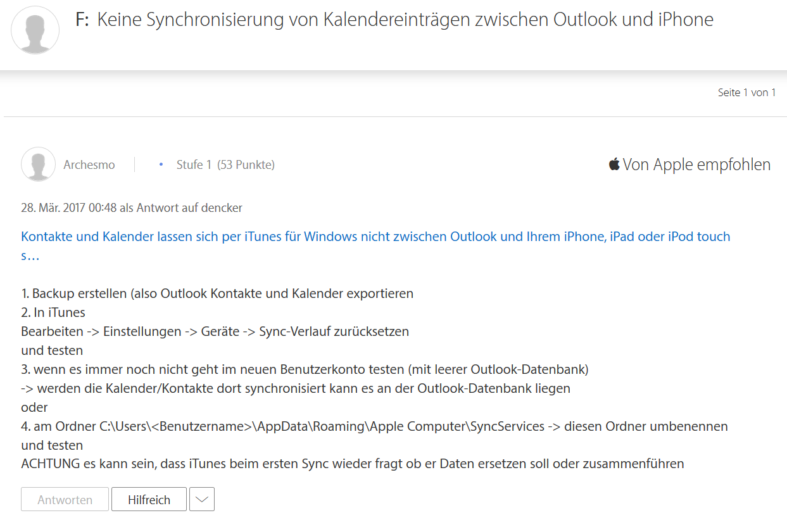Click the blue level dot before Stufe 1
787x532 pixels.
[x=161, y=164]
